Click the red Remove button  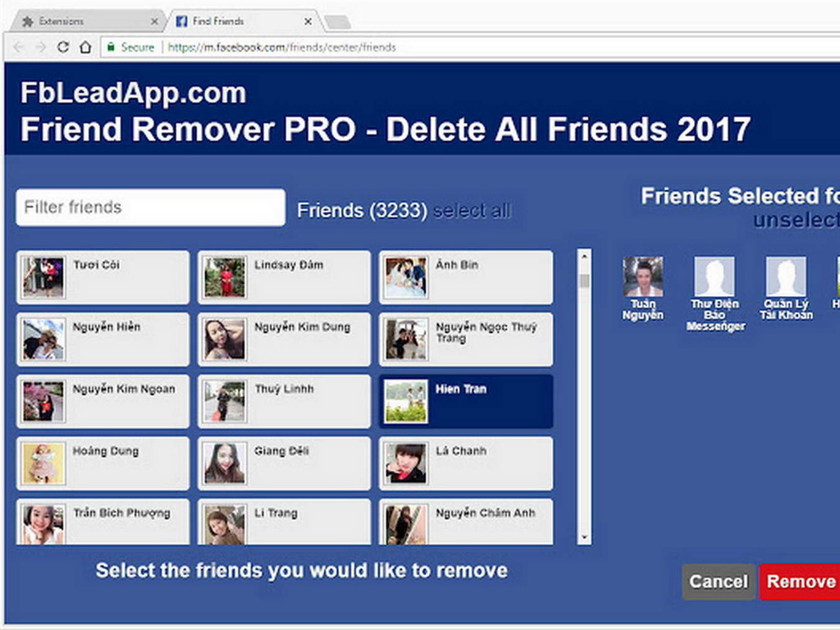click(x=801, y=582)
